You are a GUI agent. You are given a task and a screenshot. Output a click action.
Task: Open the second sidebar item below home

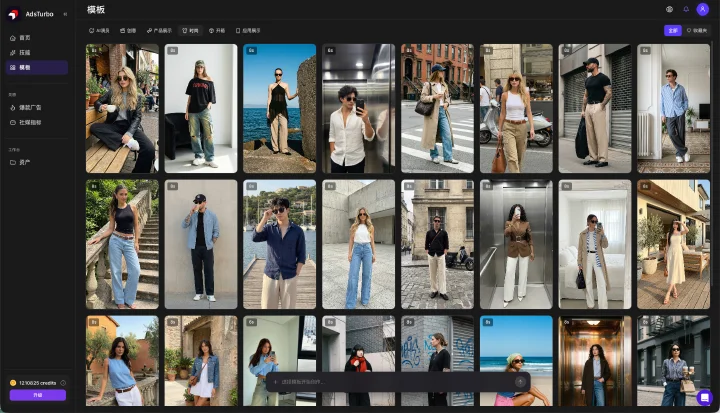coord(37,52)
